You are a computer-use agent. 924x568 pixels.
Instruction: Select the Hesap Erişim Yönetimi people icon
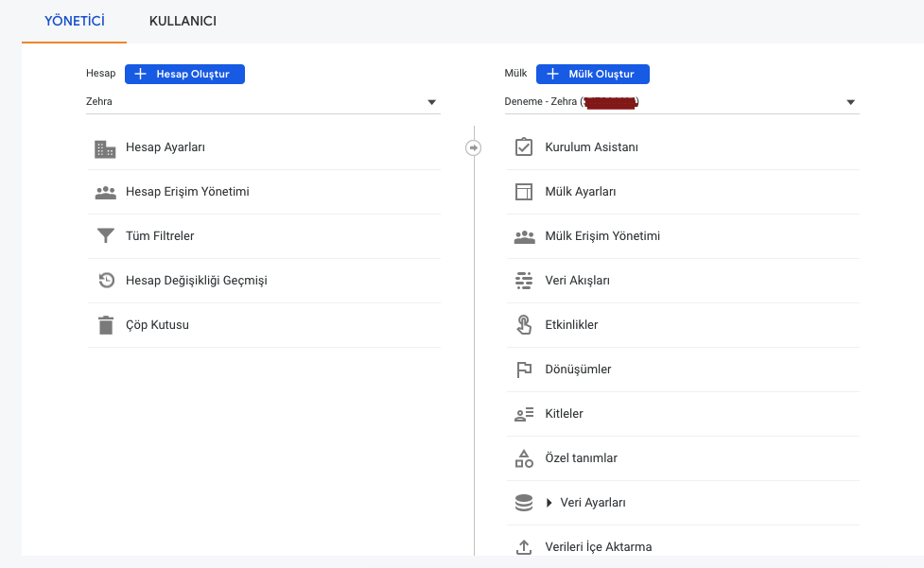[x=105, y=192]
